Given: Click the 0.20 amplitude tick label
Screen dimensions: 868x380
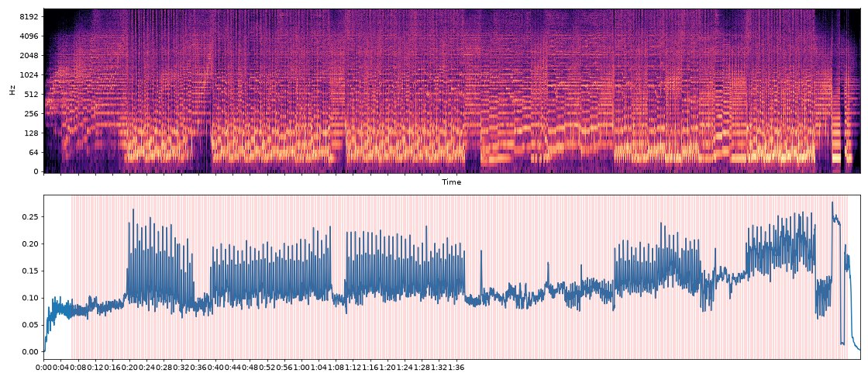Looking at the screenshot, I should 29,244.
